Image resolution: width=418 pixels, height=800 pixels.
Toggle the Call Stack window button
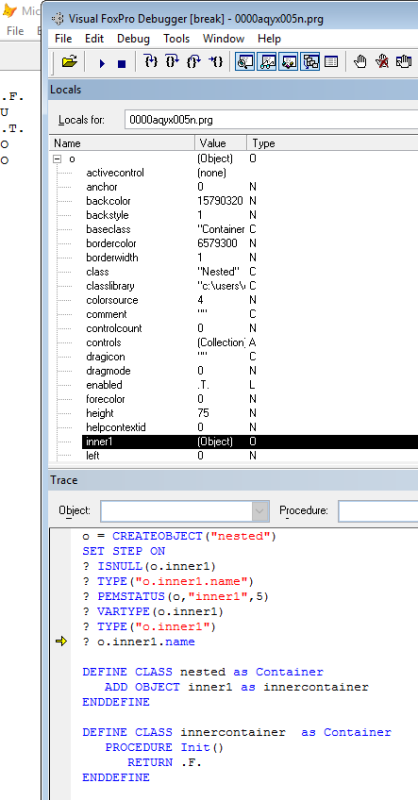tap(310, 62)
